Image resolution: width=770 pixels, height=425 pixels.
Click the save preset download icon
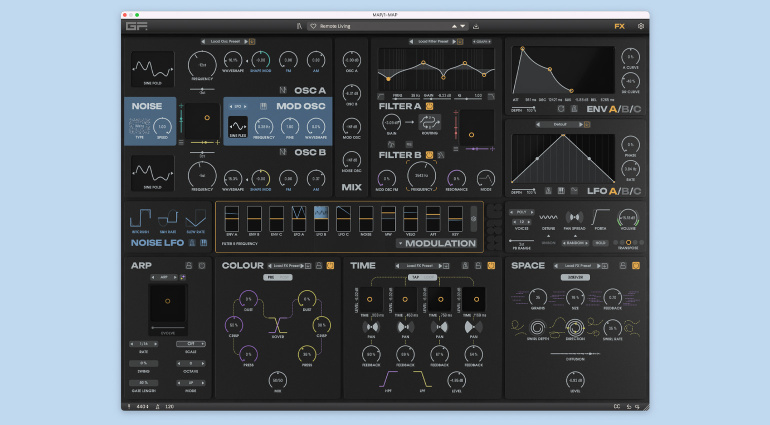tap(475, 26)
